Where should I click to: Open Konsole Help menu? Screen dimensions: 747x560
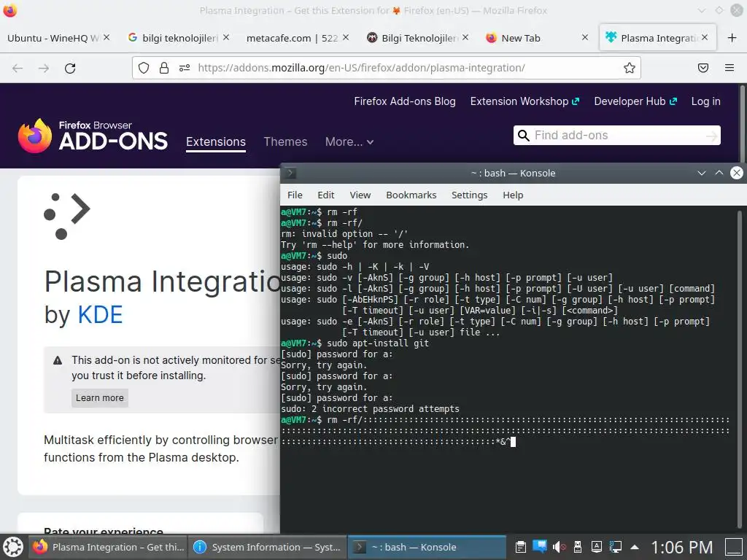tap(513, 195)
